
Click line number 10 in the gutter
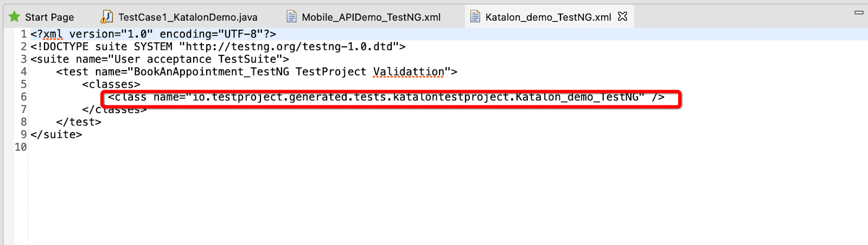21,147
